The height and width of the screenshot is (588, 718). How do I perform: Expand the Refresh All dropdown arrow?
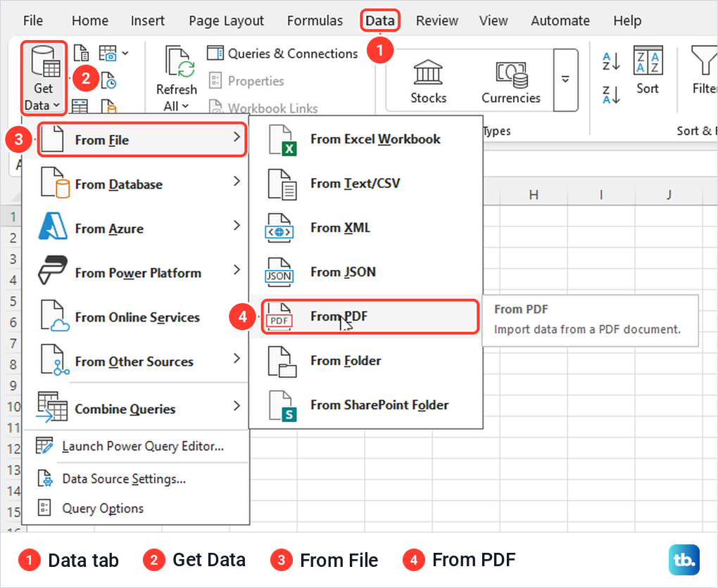coord(185,106)
